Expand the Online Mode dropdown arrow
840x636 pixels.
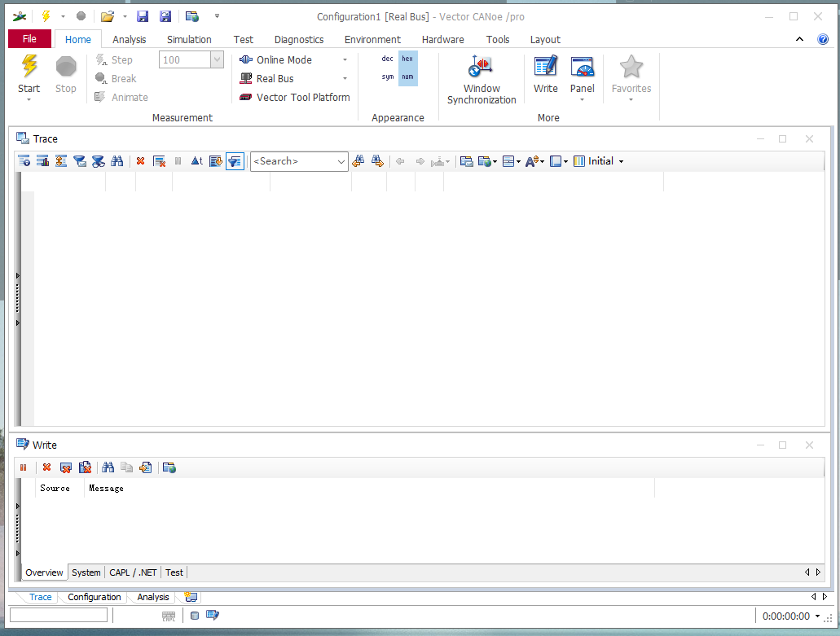click(345, 60)
